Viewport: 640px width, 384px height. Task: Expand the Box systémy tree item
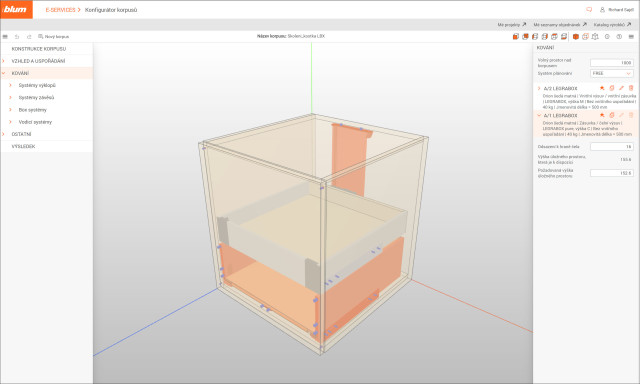(33, 110)
